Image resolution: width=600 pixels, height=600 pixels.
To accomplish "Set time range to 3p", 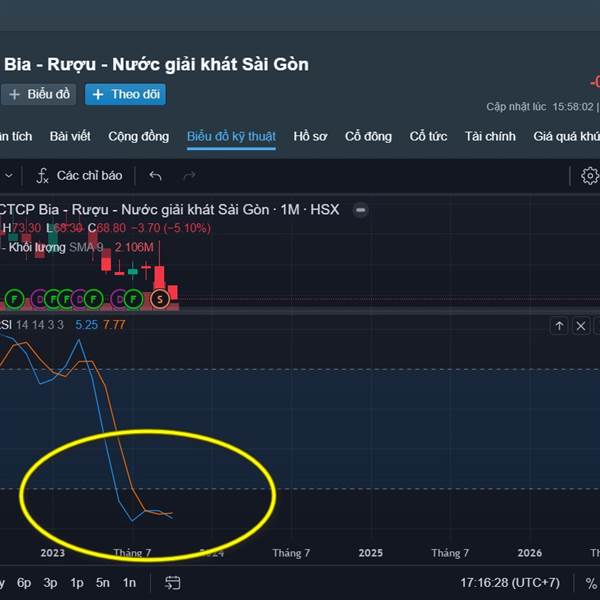I will point(50,583).
